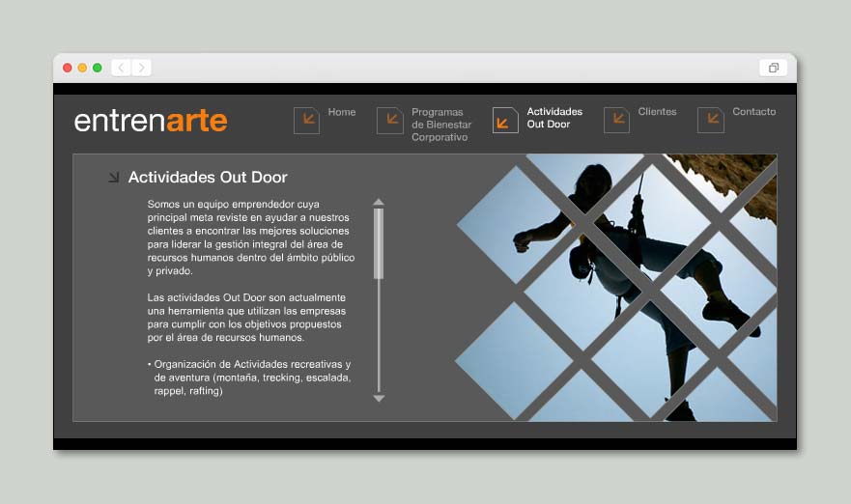Click the climber photo in diamond grid
The height and width of the screenshot is (504, 851).
(x=616, y=288)
